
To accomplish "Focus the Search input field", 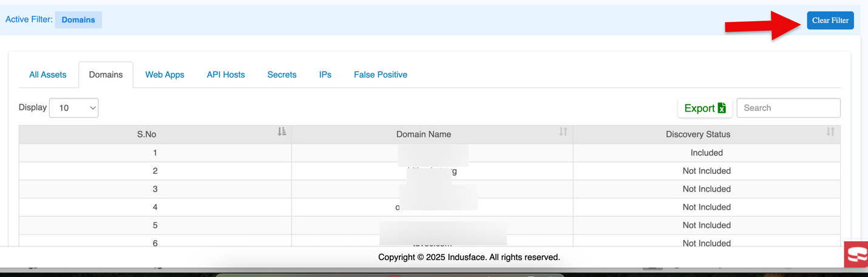I will coord(788,108).
